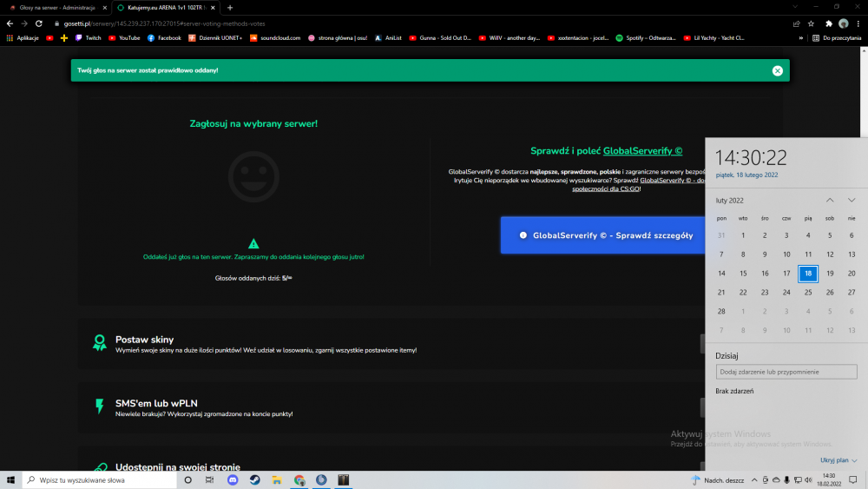Open the Aplikacje bookmarks shortcut

23,38
